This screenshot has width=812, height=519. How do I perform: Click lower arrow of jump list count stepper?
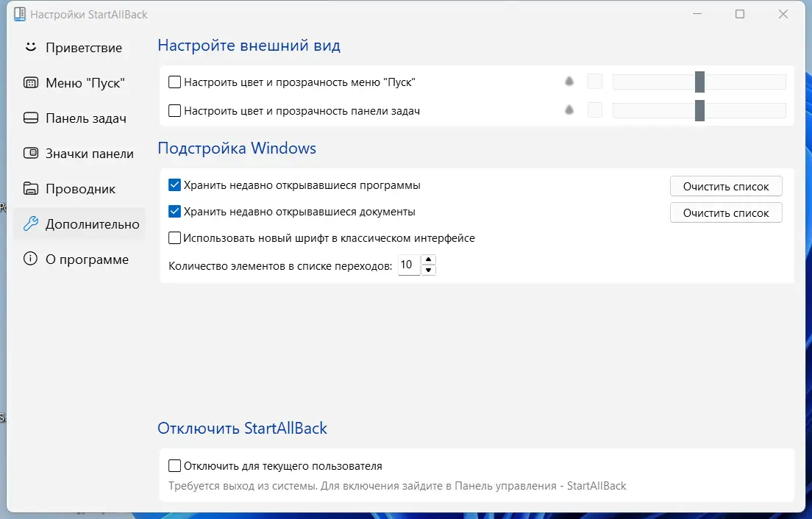coord(427,269)
